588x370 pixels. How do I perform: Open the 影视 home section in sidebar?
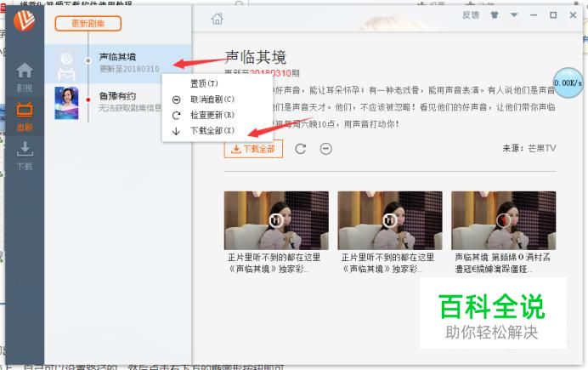[x=25, y=77]
